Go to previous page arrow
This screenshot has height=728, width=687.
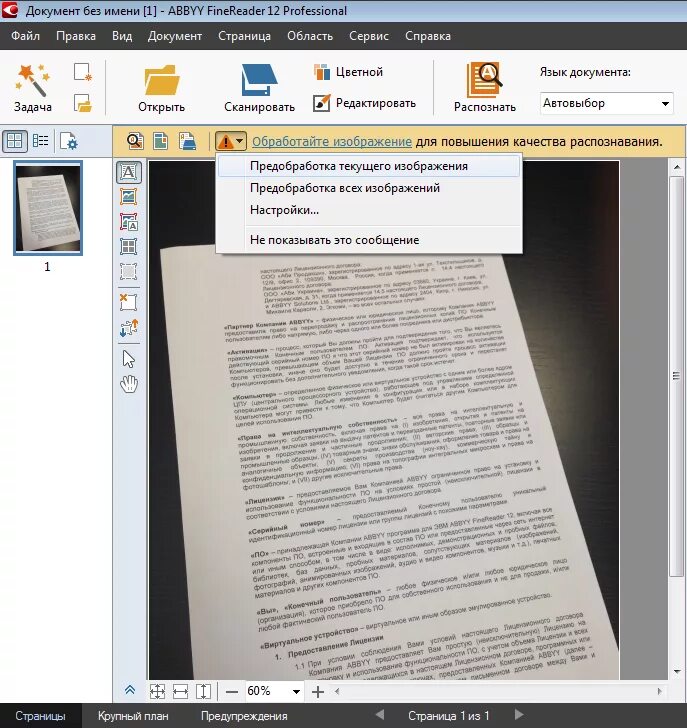coord(380,715)
